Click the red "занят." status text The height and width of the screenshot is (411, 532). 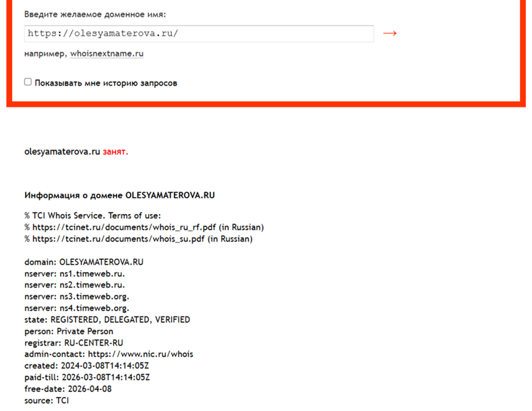pyautogui.click(x=115, y=151)
